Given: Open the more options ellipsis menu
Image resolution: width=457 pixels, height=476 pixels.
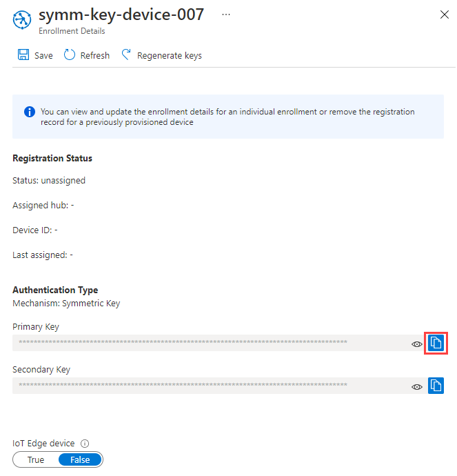Looking at the screenshot, I should (x=226, y=14).
